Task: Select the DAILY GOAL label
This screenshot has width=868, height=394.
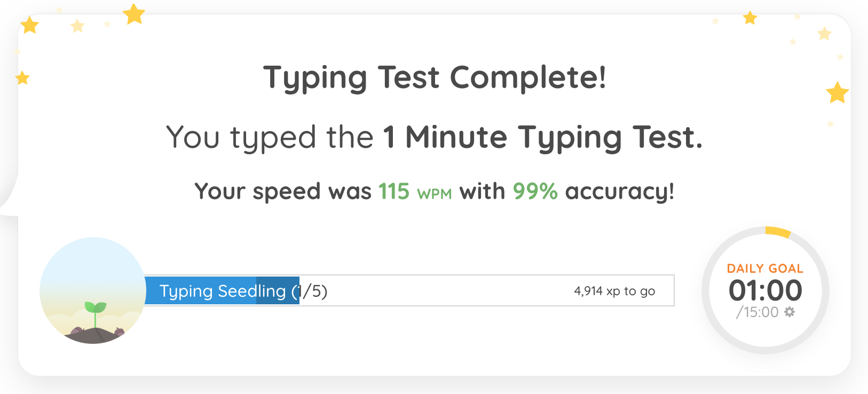Action: click(x=765, y=269)
